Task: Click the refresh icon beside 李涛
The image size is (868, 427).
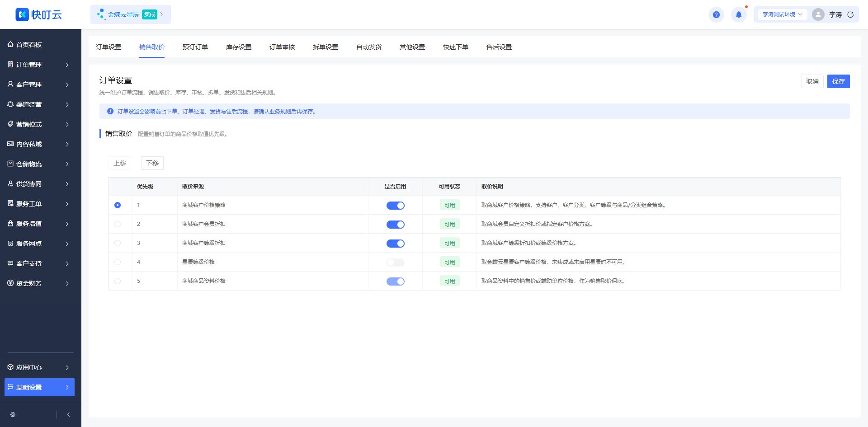Action: 850,14
